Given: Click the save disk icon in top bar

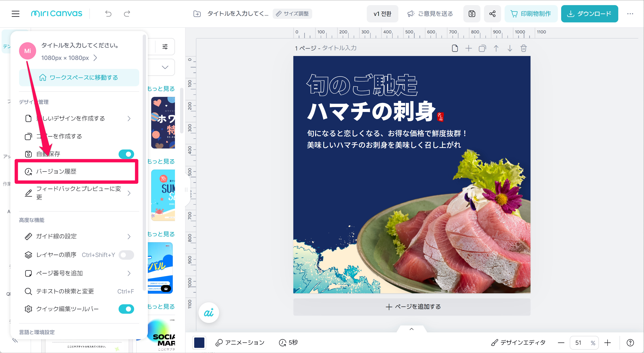Looking at the screenshot, I should click(472, 14).
